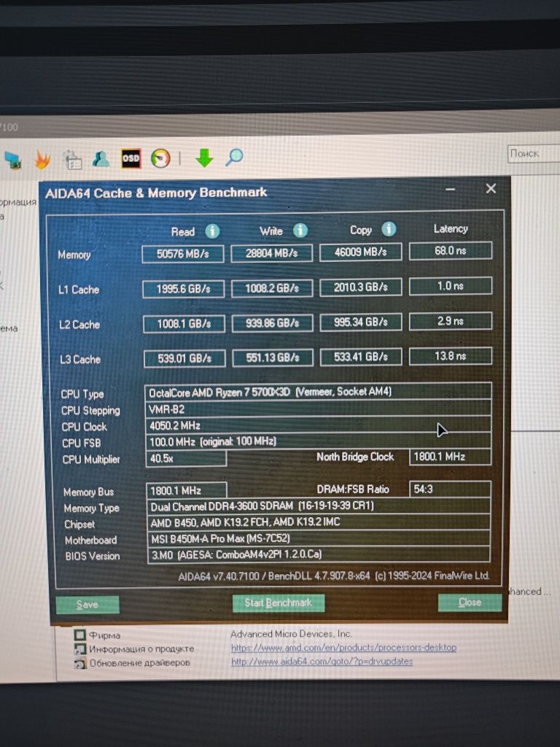Select Memory Write value 28804 MB/s

(x=271, y=253)
